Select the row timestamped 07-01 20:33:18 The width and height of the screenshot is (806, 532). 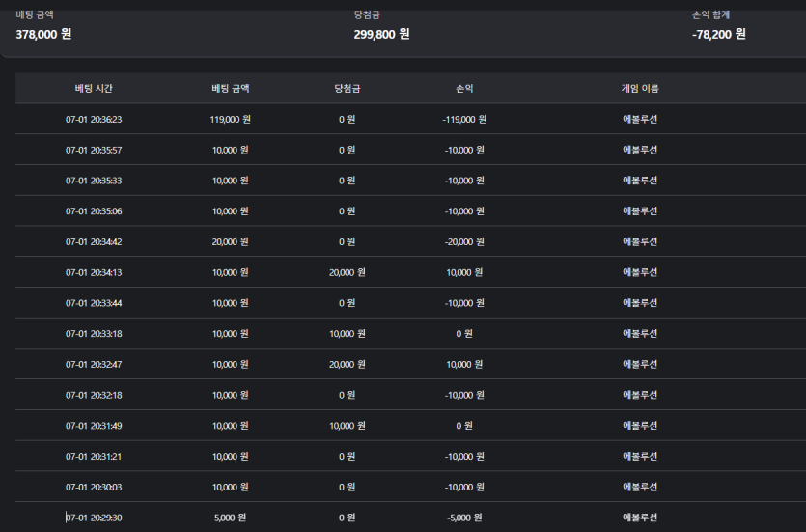(410, 334)
